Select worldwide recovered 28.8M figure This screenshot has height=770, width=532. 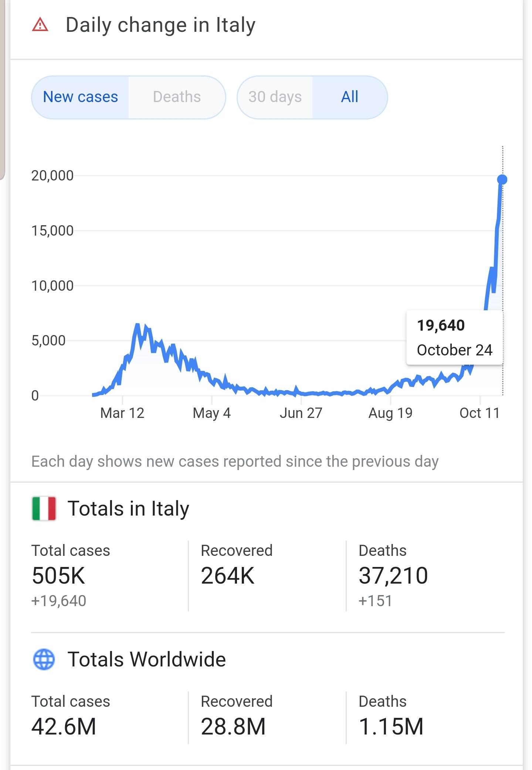click(233, 726)
